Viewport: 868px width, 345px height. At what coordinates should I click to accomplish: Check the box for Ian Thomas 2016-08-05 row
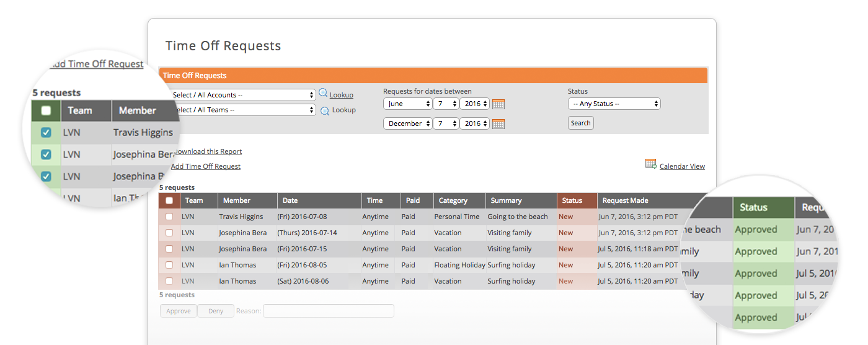169,265
